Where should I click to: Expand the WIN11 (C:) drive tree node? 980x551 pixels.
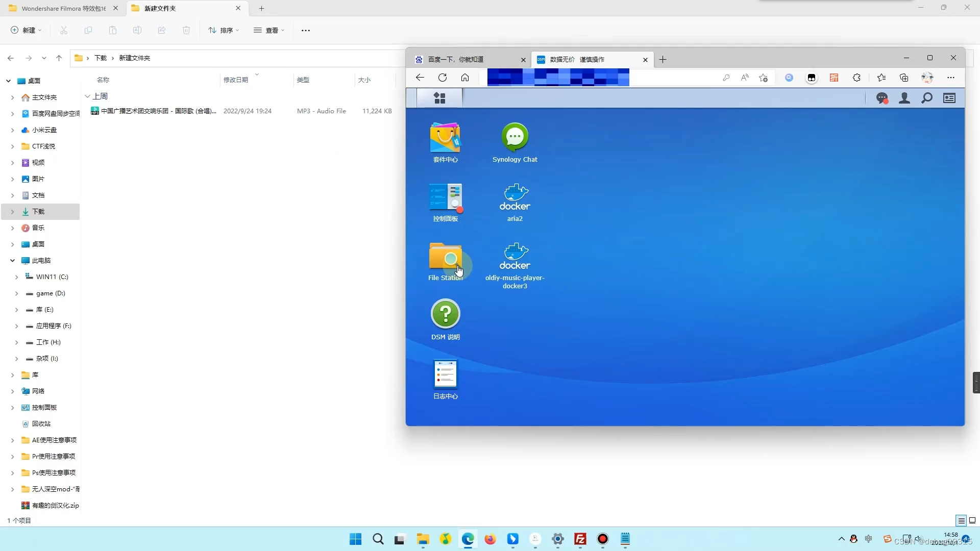point(16,277)
